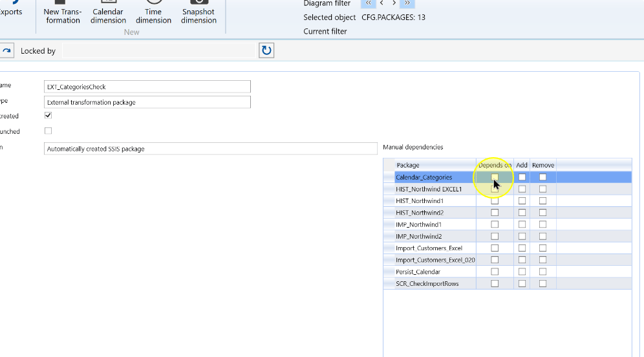Sort by the Add column header
The image size is (644, 357).
coord(522,165)
